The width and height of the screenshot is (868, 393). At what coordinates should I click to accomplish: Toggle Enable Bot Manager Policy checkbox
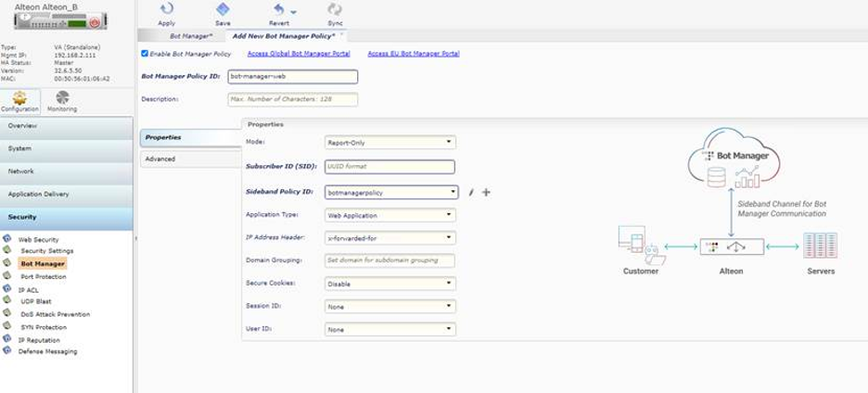145,54
